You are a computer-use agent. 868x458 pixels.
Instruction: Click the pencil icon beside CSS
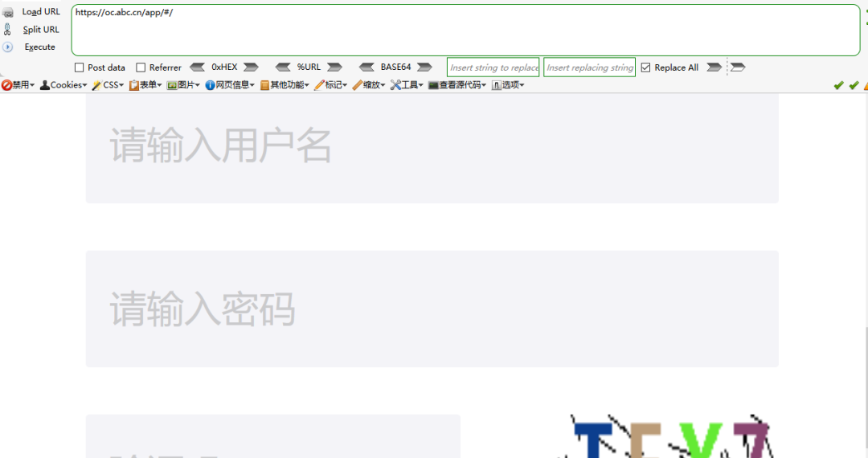click(97, 85)
